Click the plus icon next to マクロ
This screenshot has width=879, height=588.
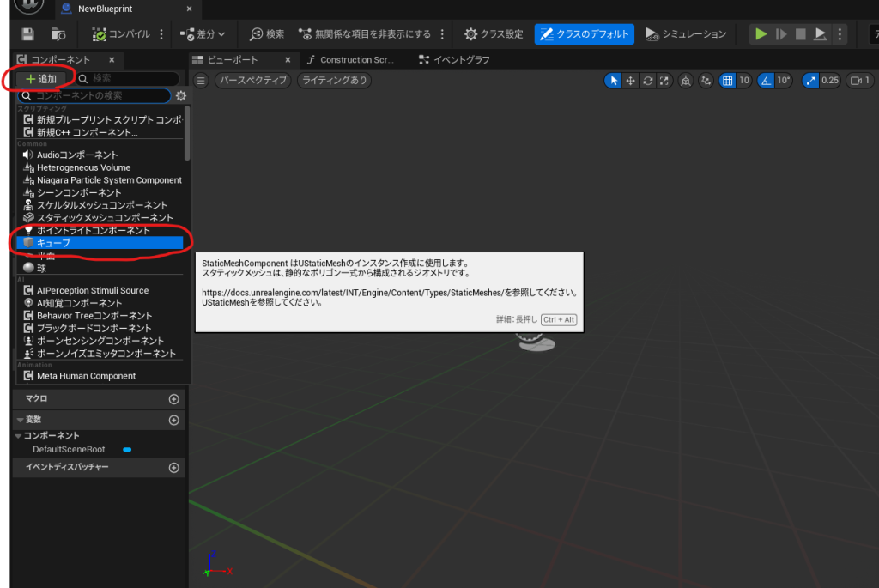pyautogui.click(x=173, y=399)
